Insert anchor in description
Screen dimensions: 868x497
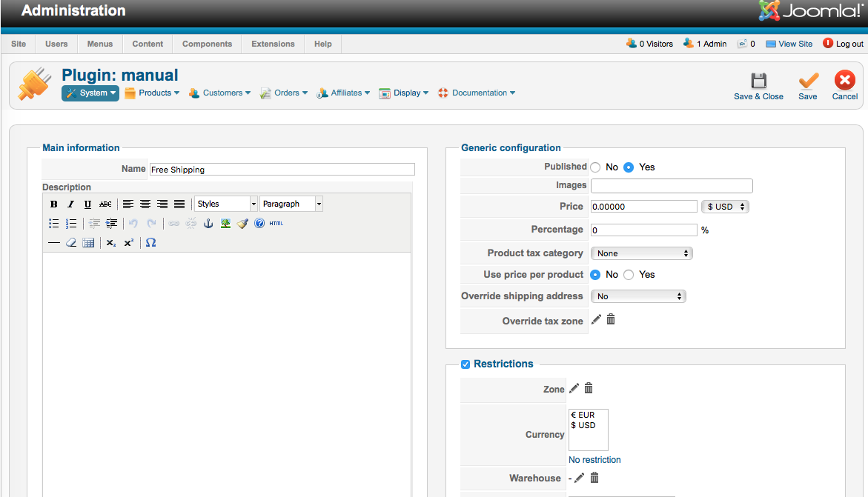coord(208,224)
